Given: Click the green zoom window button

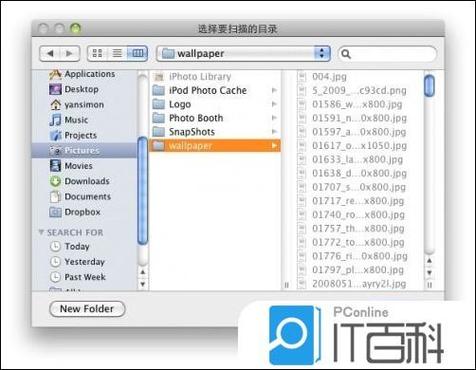Looking at the screenshot, I should (x=76, y=29).
